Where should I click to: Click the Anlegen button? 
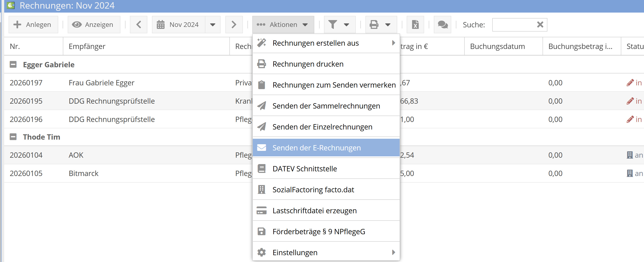click(33, 24)
